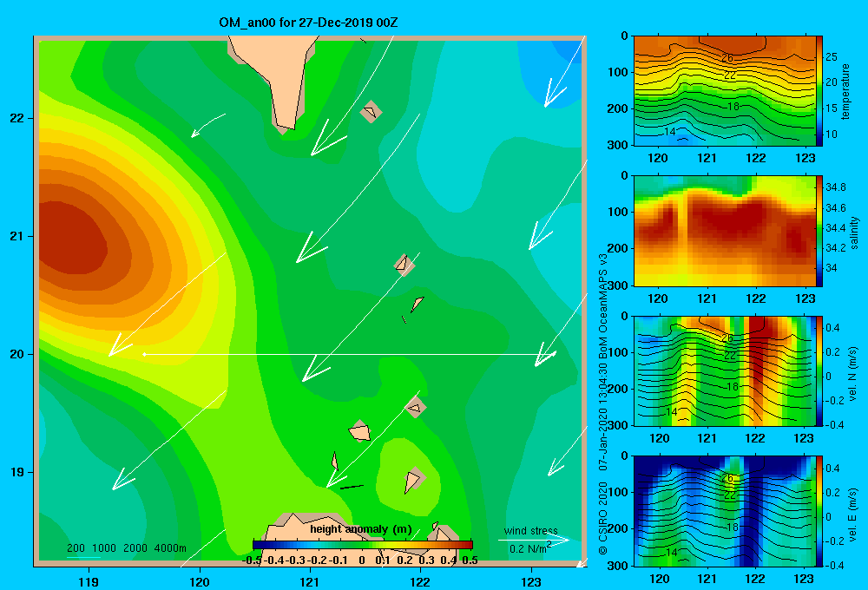868x590 pixels.
Task: Click latitude label 20 on main map
Action: pos(17,354)
